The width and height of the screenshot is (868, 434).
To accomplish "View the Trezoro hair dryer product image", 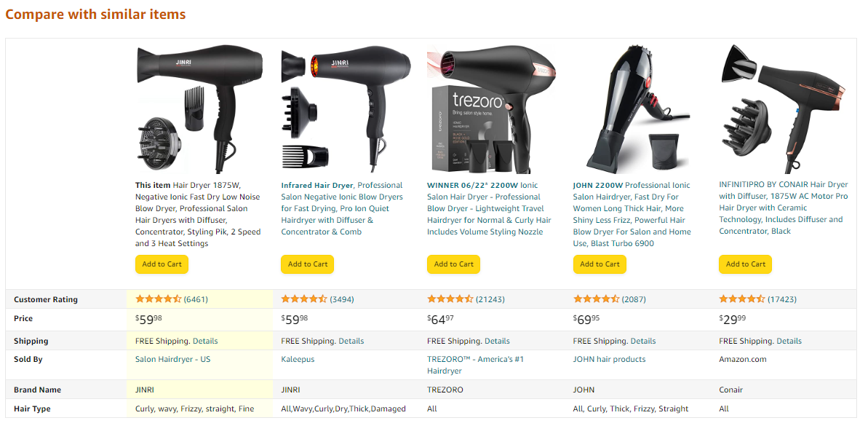I will click(492, 109).
